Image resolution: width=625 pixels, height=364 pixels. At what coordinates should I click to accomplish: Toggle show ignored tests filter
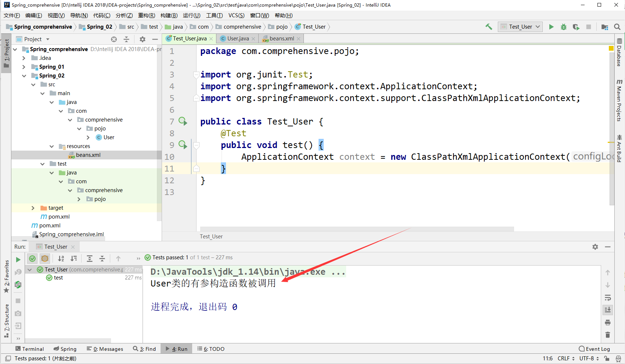click(45, 259)
